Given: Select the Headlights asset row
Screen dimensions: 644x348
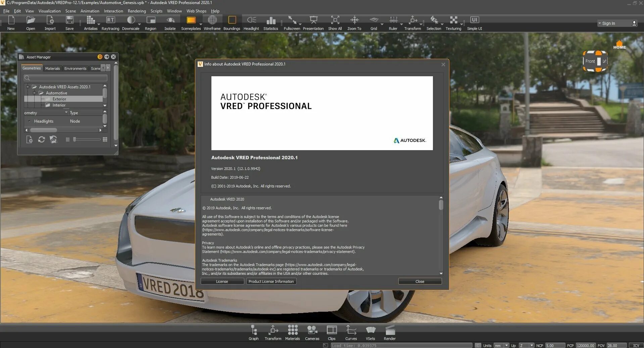Looking at the screenshot, I should click(63, 121).
